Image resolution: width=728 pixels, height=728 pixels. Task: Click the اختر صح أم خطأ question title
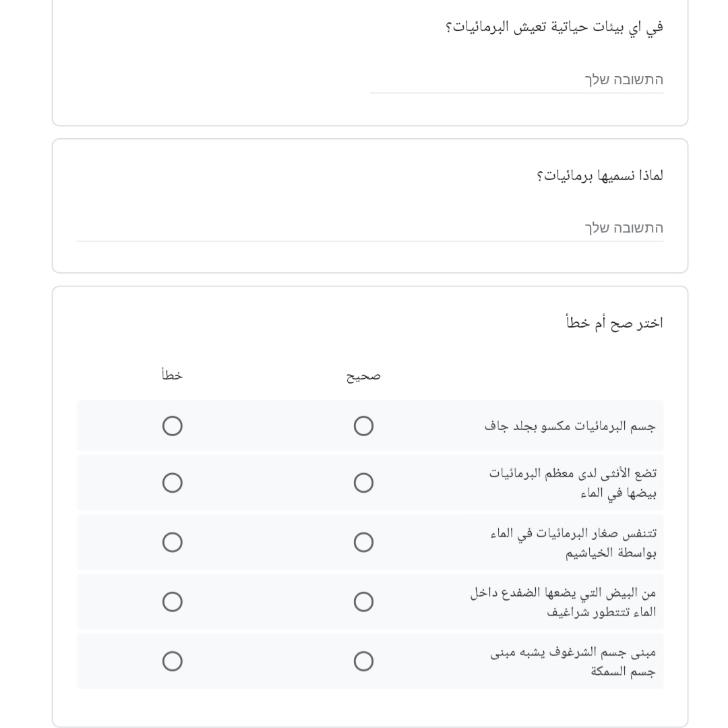click(x=614, y=323)
